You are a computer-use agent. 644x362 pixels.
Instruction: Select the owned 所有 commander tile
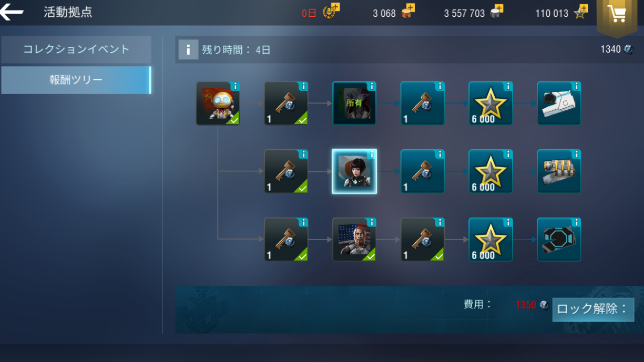click(x=354, y=104)
